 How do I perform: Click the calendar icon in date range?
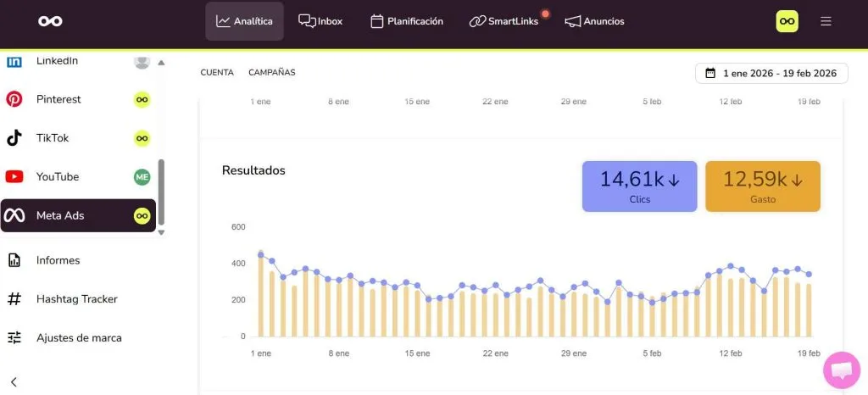pos(710,73)
